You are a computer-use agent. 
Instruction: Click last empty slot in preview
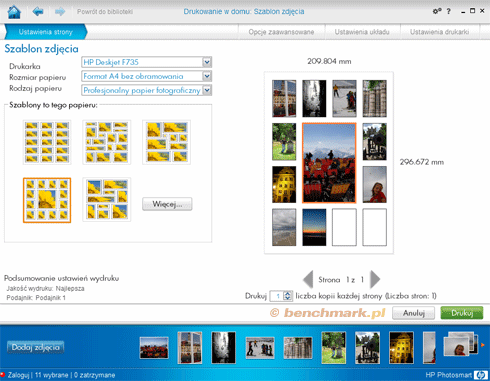click(375, 227)
